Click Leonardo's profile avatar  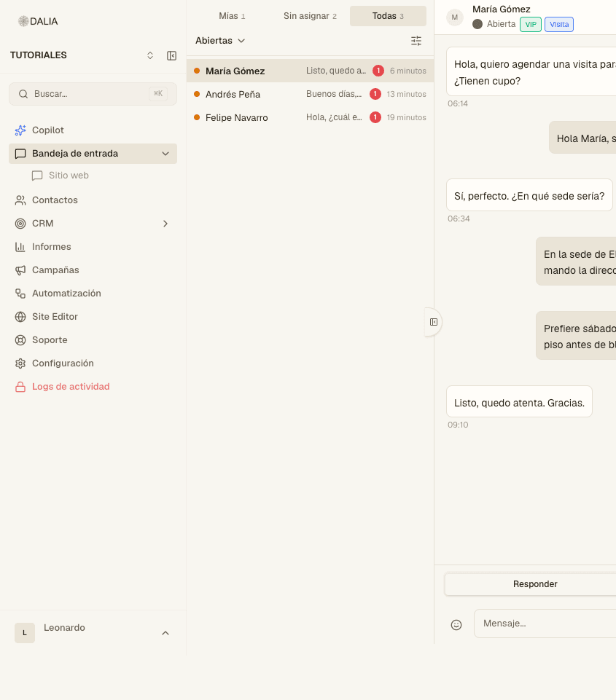(x=25, y=633)
